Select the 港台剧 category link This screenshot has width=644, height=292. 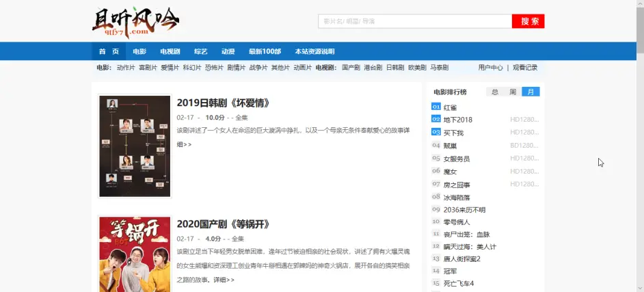(x=373, y=68)
